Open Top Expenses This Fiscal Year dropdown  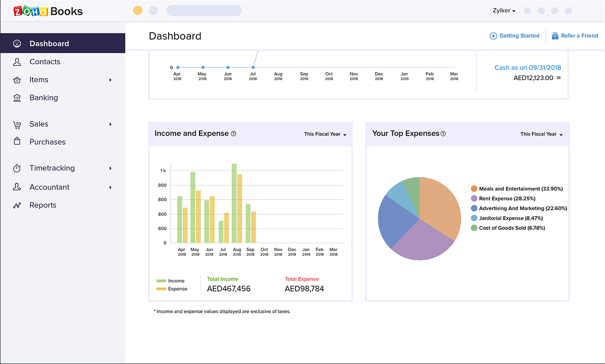tap(541, 134)
